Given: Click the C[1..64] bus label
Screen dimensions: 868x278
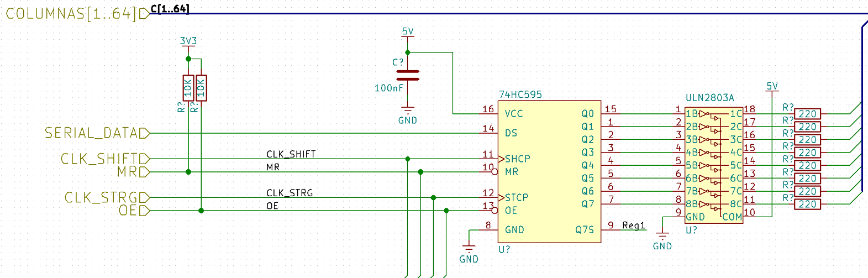Looking at the screenshot, I should click(170, 8).
